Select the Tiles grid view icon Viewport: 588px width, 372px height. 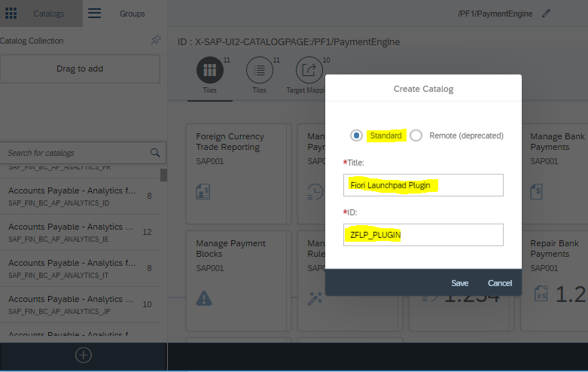pyautogui.click(x=210, y=71)
